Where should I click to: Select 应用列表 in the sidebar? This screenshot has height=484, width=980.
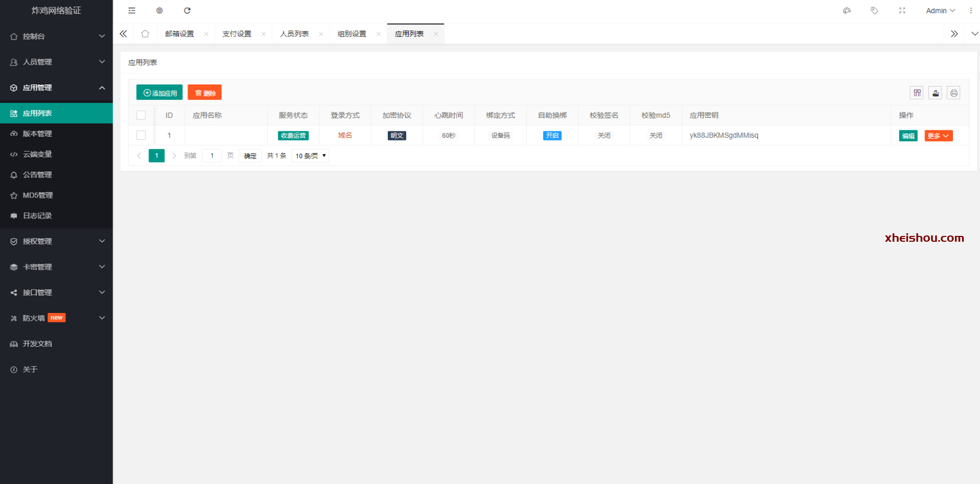pos(57,113)
